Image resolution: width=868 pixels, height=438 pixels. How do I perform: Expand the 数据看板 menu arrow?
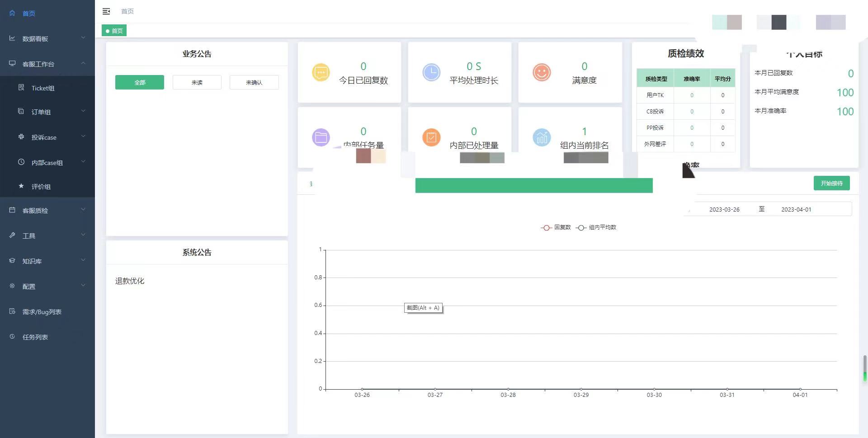83,38
